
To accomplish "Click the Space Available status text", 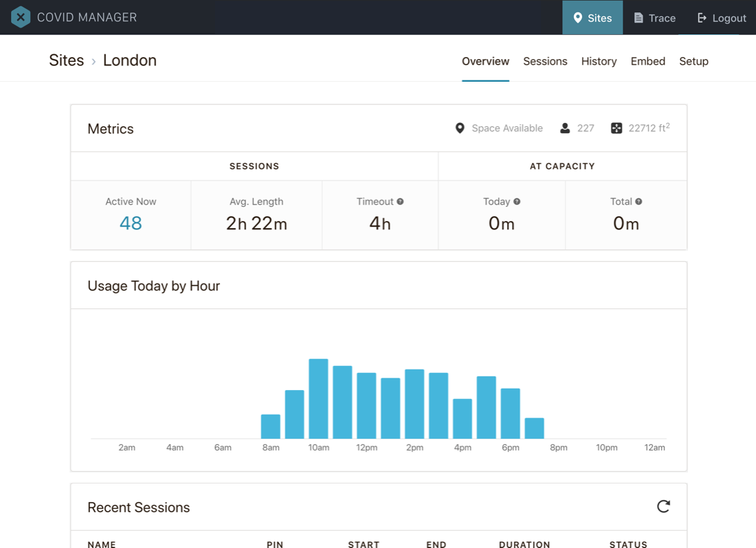I will pos(507,128).
